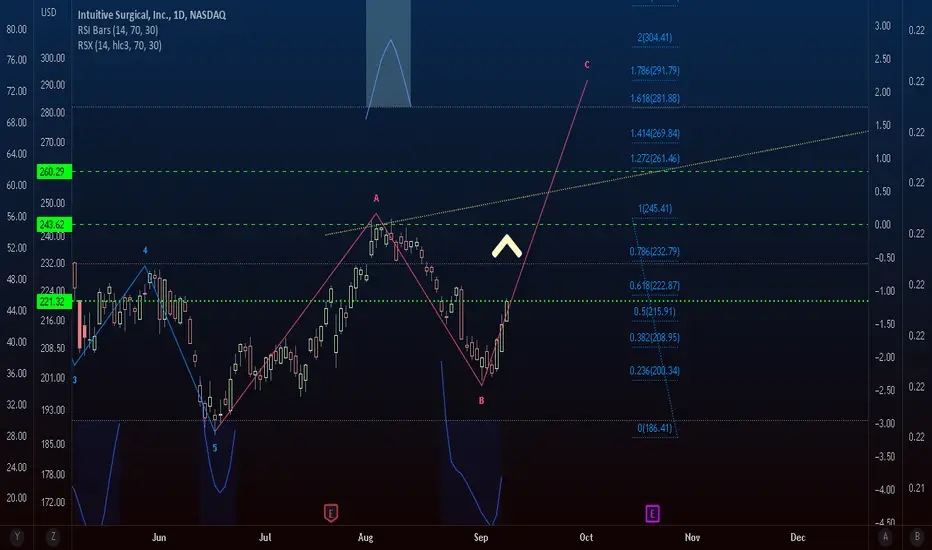Select the 0(186.41) Fibonacci level label

[654, 428]
